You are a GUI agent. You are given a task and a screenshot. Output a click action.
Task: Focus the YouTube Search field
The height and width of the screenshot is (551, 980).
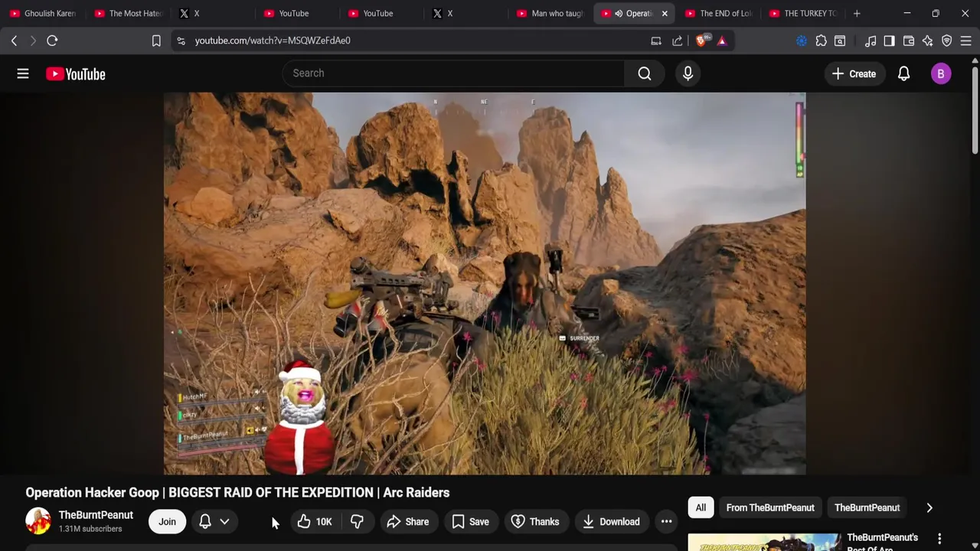453,73
